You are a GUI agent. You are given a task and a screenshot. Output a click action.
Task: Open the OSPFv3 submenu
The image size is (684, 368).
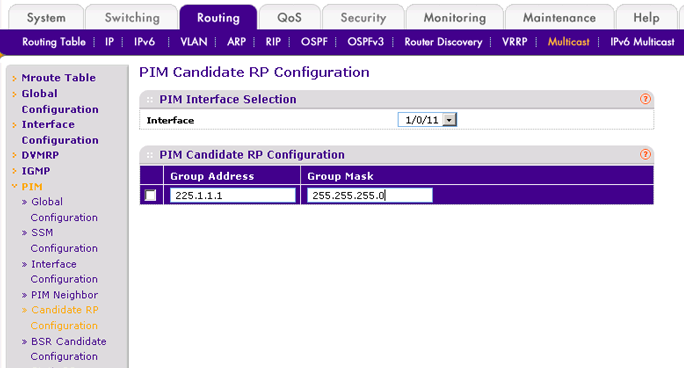coord(365,42)
